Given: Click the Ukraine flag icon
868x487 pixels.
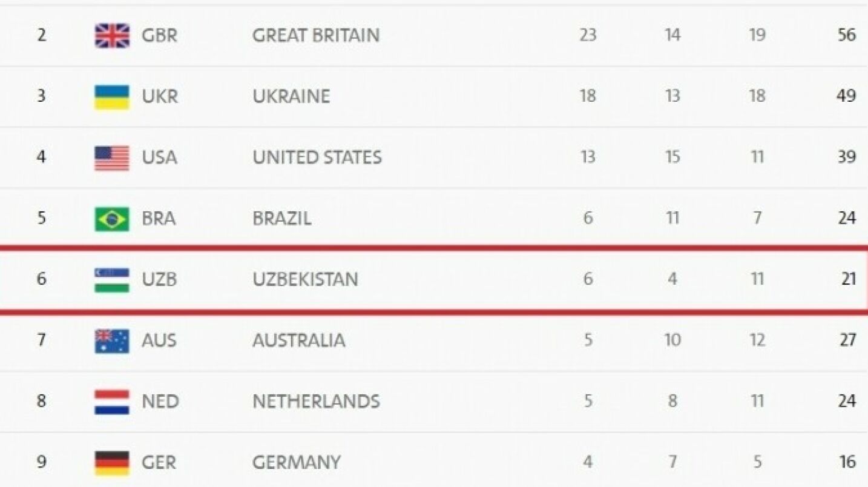Looking at the screenshot, I should 112,96.
